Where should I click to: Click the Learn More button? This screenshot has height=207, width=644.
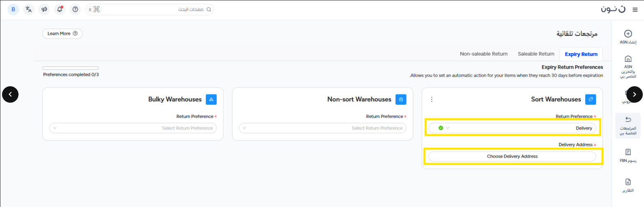(x=62, y=34)
